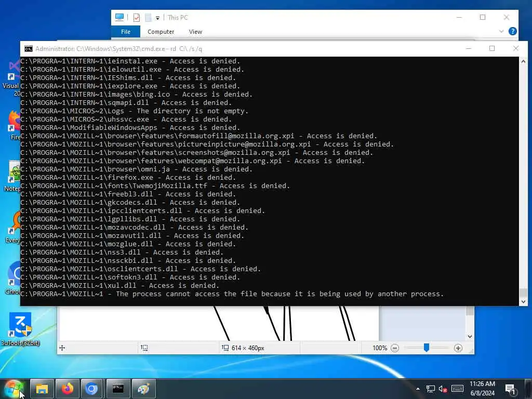Switch to Paint taskbar button
This screenshot has width=532, height=399.
(x=143, y=389)
